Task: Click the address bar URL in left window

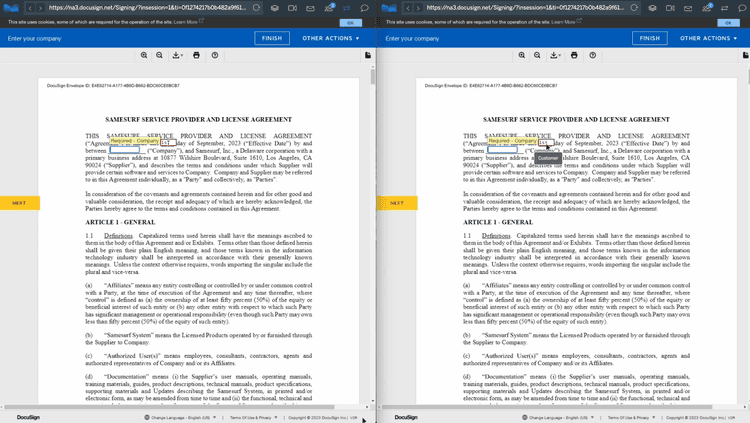Action: coord(147,8)
